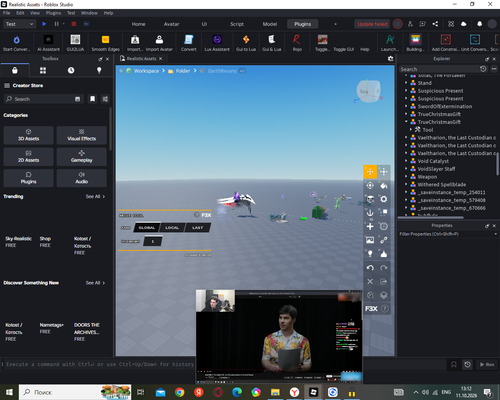Select the F3X Lighting bulb tool
The height and width of the screenshot is (400, 500).
click(370, 254)
